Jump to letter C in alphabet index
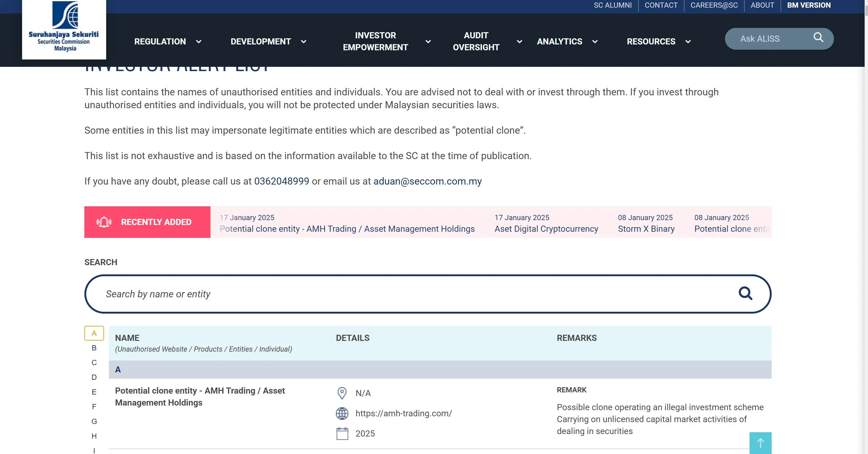Image resolution: width=868 pixels, height=454 pixels. 94,362
